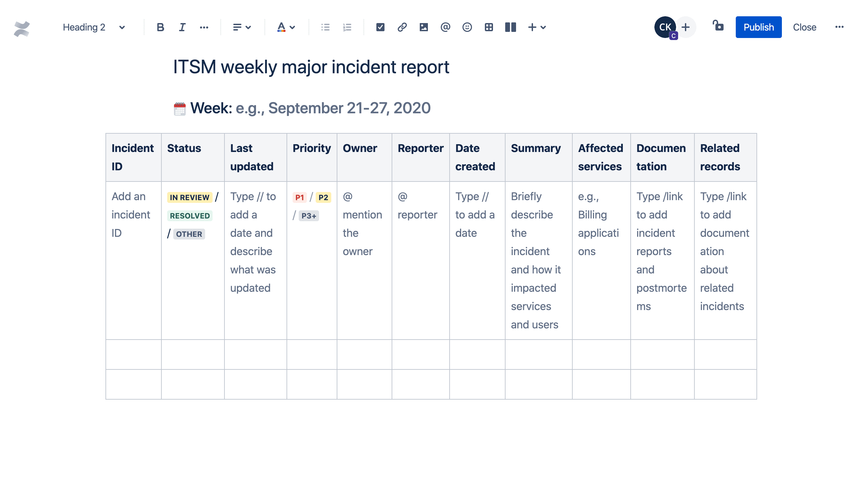Image resolution: width=868 pixels, height=479 pixels.
Task: Open the bullet list tool
Action: click(x=325, y=26)
